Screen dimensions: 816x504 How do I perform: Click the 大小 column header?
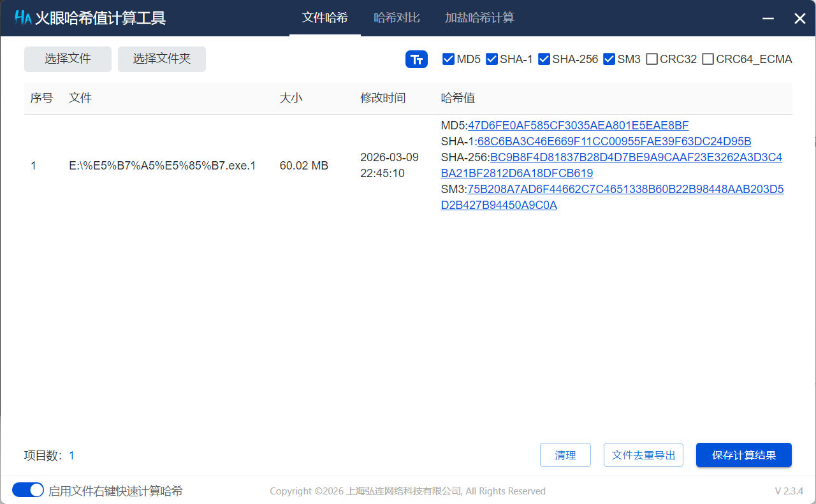click(x=291, y=98)
